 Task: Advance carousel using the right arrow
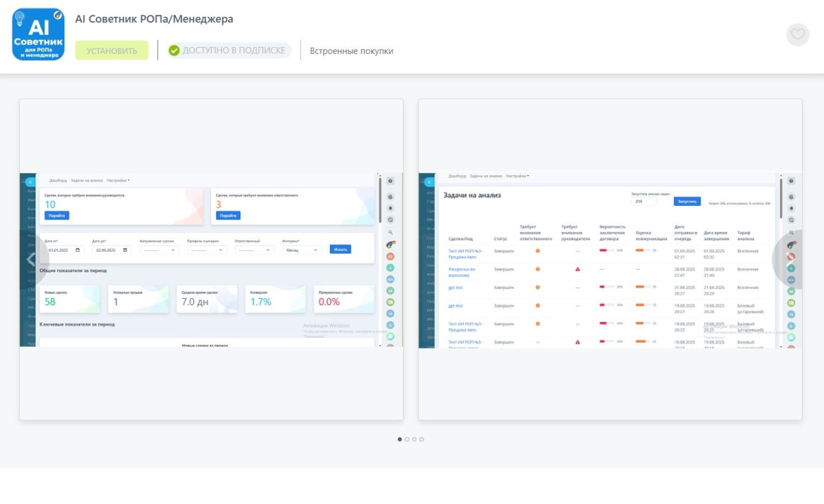coord(791,259)
